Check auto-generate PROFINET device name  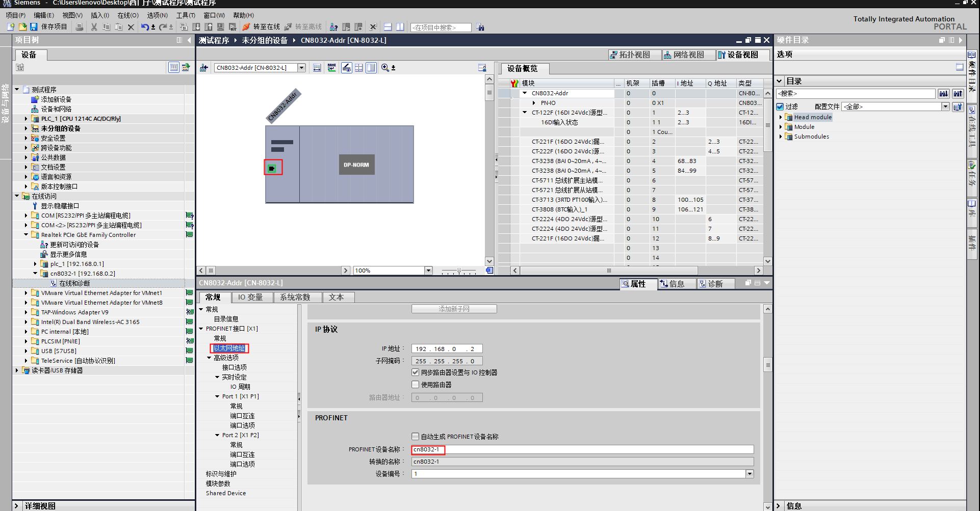(x=416, y=437)
